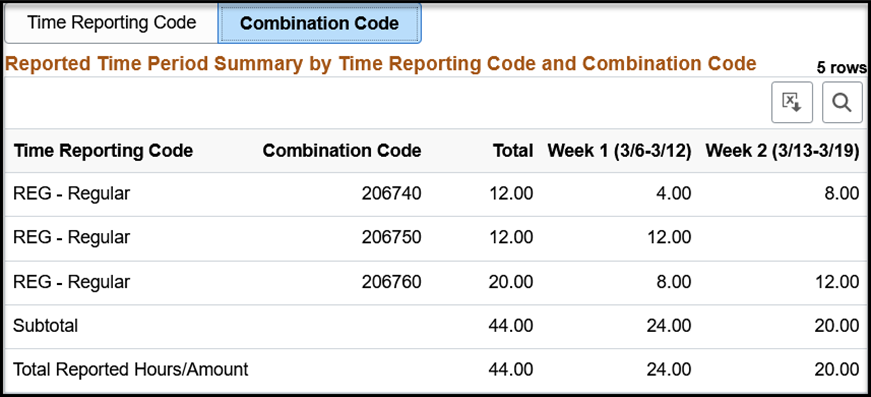Switch to Time Reporting Code tab
Image resolution: width=871 pixels, height=397 pixels.
(x=112, y=23)
